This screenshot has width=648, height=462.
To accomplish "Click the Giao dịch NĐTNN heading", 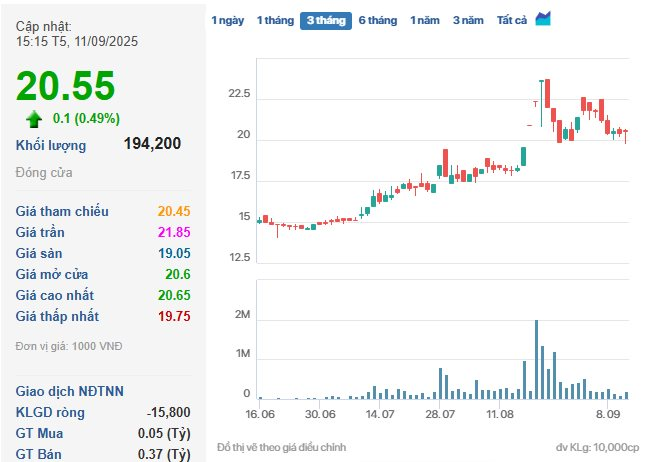I will (69, 390).
